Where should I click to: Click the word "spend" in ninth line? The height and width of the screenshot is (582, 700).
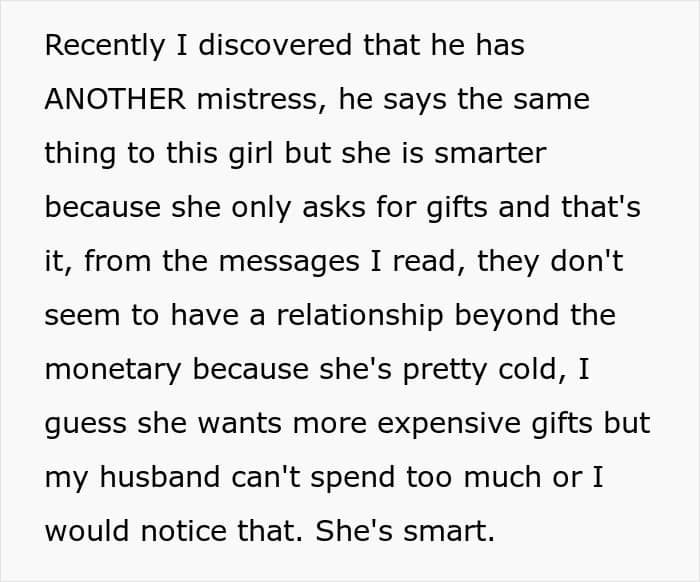coord(353,478)
